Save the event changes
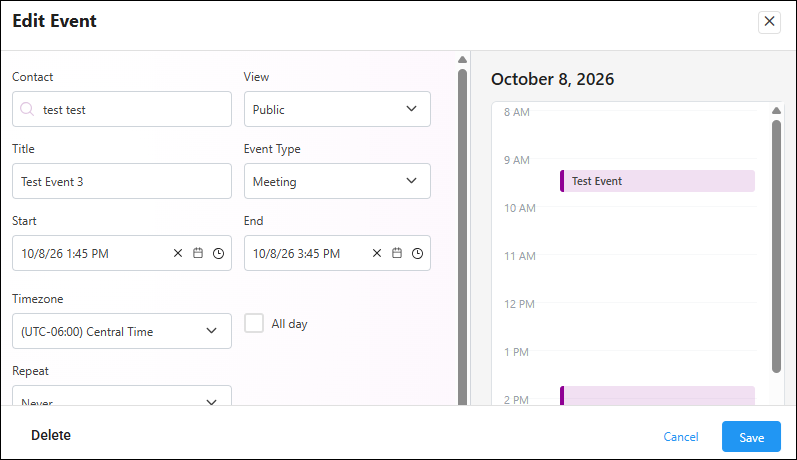 (x=751, y=437)
